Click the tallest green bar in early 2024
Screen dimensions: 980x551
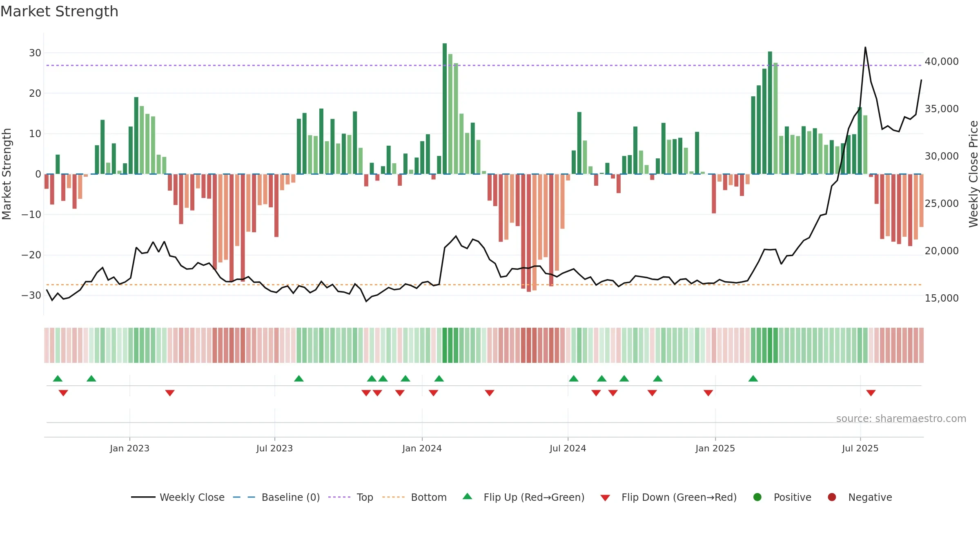[x=445, y=109]
